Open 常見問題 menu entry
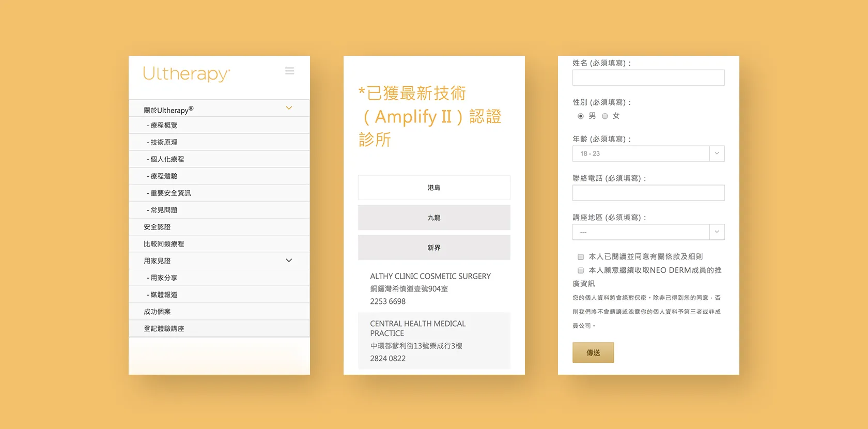Viewport: 868px width, 429px height. [219, 210]
